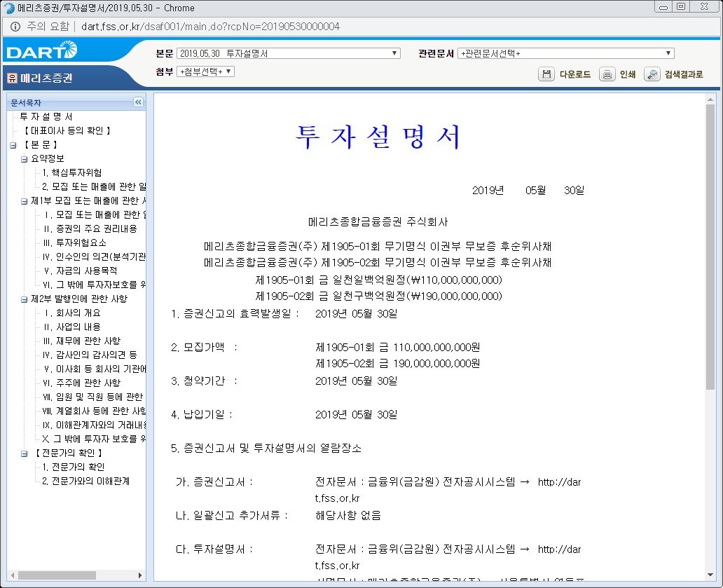The width and height of the screenshot is (723, 588).
Task: Collapse the 요약정보 tree node
Action: [x=24, y=159]
